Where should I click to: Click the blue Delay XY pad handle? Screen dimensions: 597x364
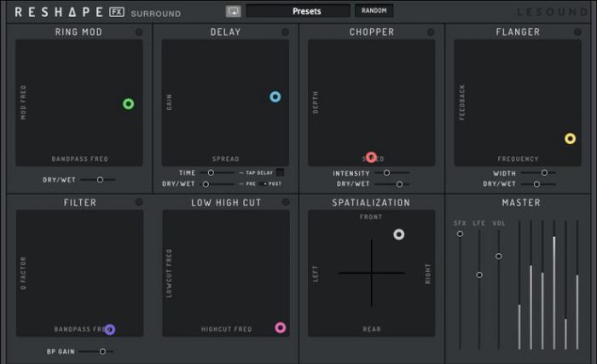click(x=275, y=97)
